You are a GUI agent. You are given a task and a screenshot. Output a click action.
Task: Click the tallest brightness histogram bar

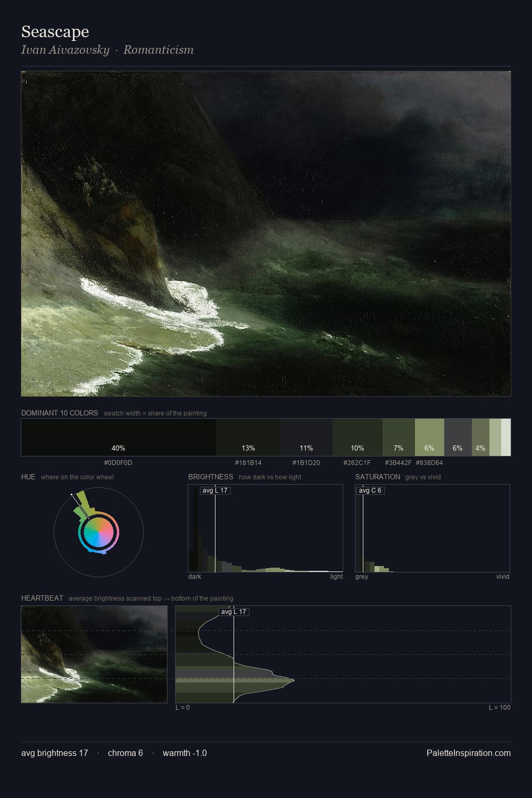coord(195,528)
